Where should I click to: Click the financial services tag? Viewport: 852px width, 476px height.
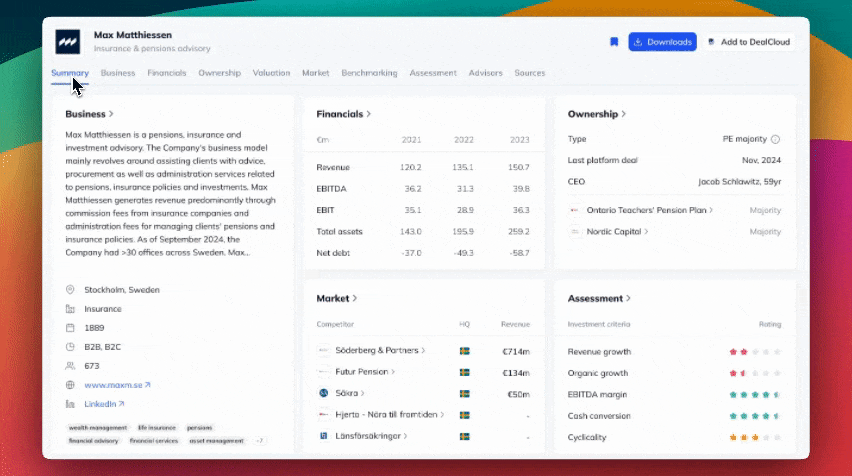point(154,441)
